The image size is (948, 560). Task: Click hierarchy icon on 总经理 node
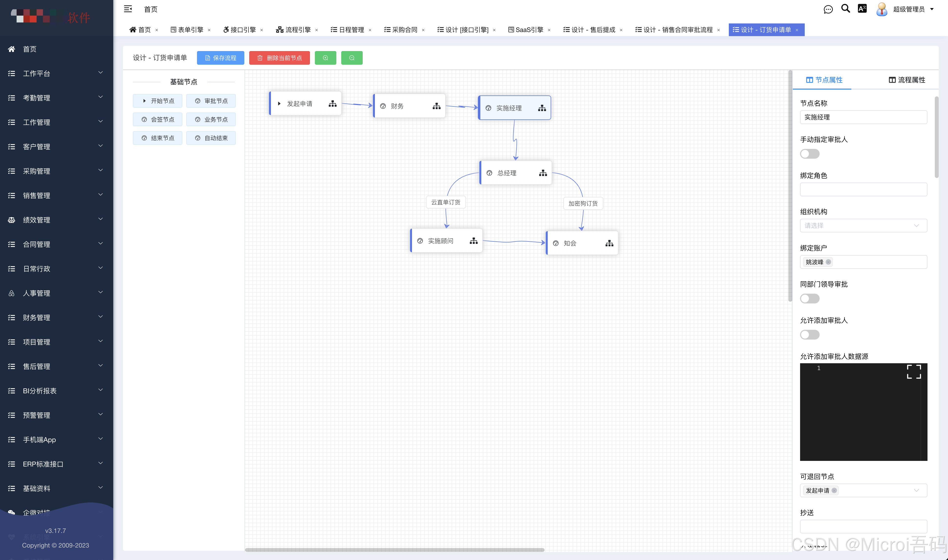(543, 173)
